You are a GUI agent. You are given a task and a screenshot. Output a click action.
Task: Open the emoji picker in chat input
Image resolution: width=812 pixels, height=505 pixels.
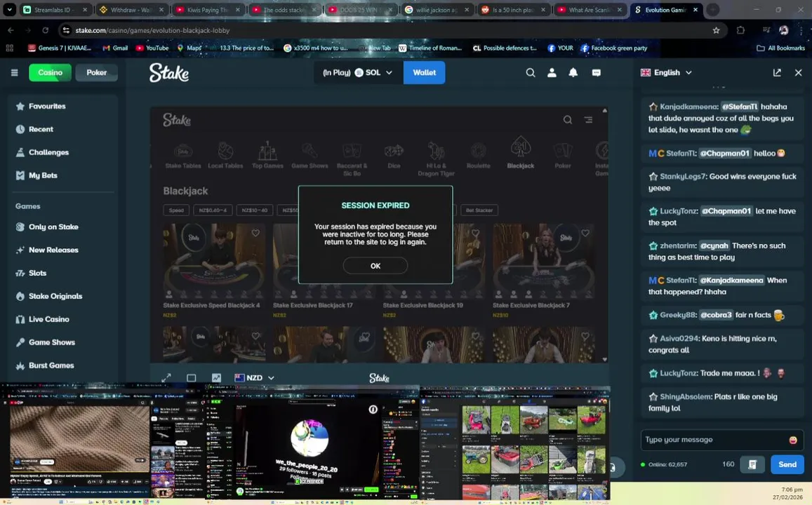792,440
